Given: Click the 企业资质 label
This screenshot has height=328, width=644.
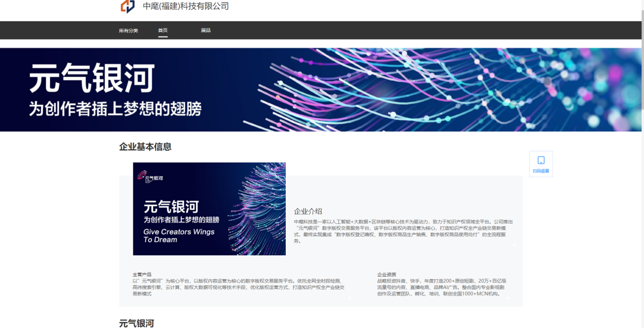Looking at the screenshot, I should (x=387, y=274).
